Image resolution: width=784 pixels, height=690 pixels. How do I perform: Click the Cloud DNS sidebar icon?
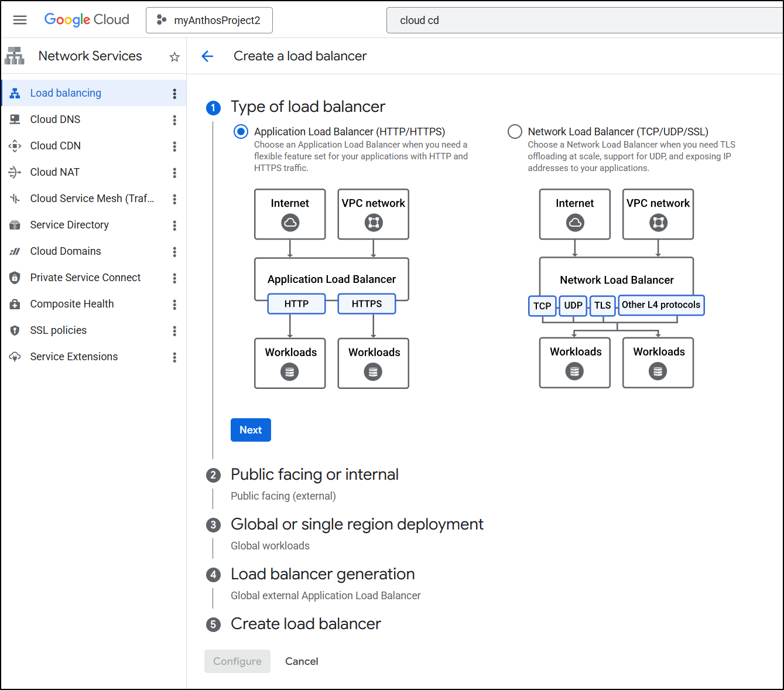15,119
